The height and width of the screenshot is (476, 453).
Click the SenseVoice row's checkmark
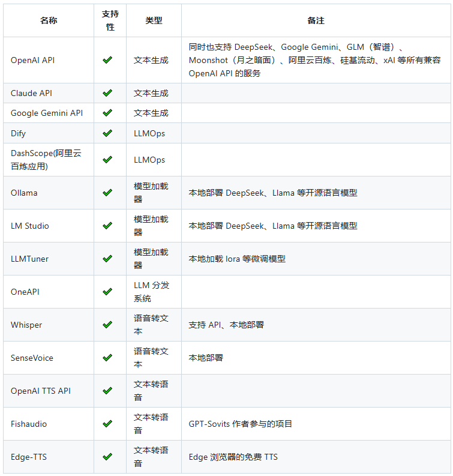[x=107, y=358]
